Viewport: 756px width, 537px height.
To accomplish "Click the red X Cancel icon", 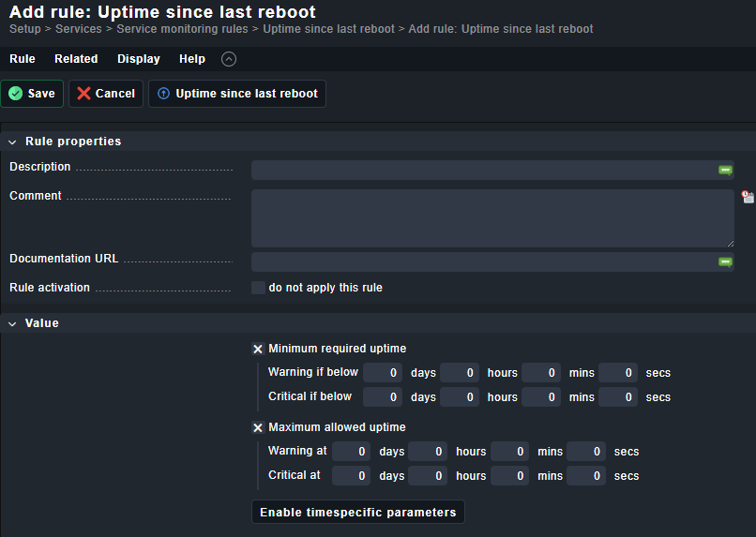I will [84, 94].
